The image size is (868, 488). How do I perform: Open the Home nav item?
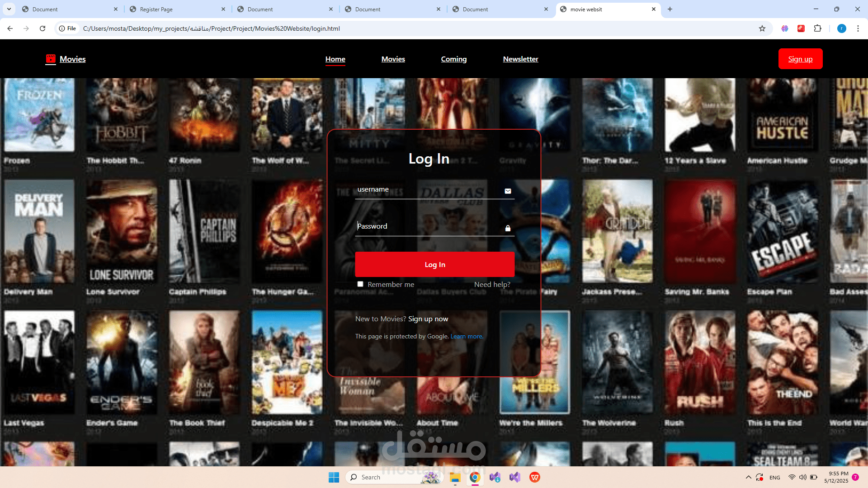pos(335,59)
